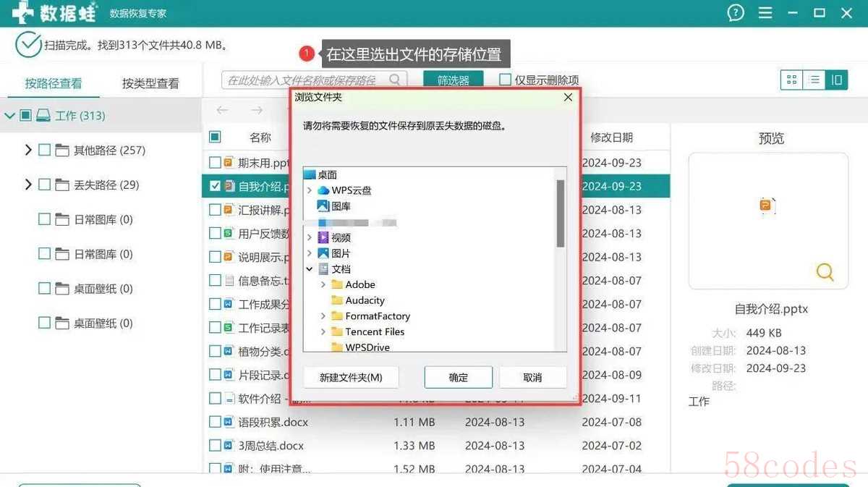Screen dimensions: 868x487
Task: Select WPSDrive folder in dialog tree
Action: click(367, 347)
